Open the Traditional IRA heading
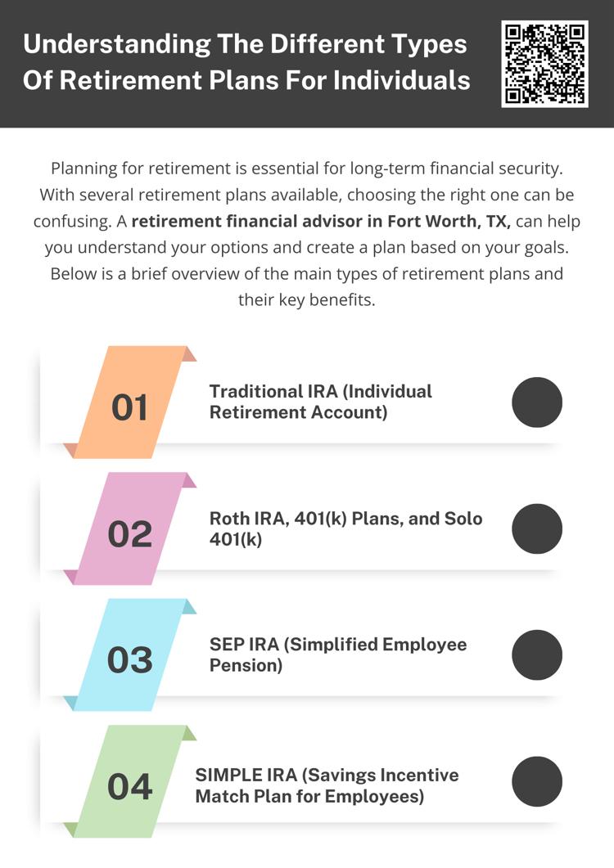Screen dimensions: 614x868 coord(320,401)
